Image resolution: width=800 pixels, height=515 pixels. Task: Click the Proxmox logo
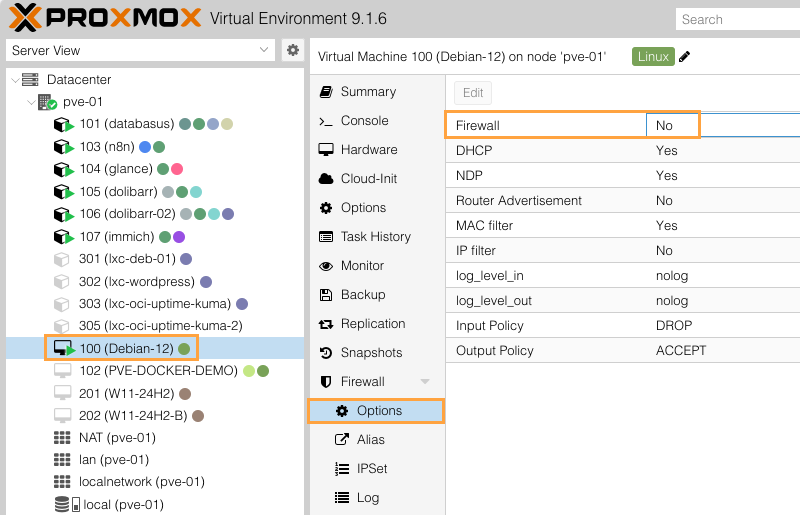click(x=105, y=18)
